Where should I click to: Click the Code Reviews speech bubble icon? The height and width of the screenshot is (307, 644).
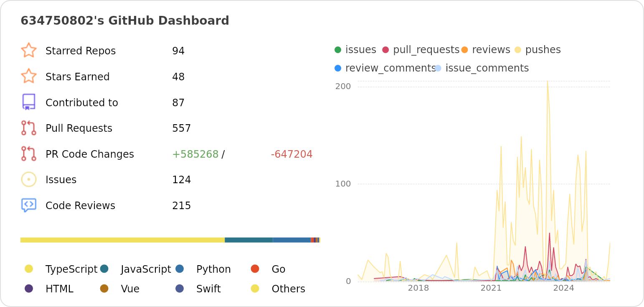28,205
